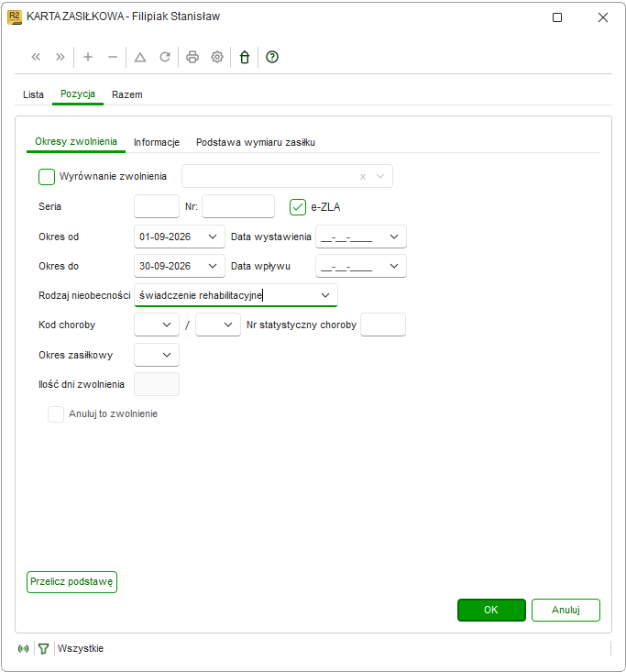
Task: Open the filter funnel icon
Action: (x=44, y=648)
